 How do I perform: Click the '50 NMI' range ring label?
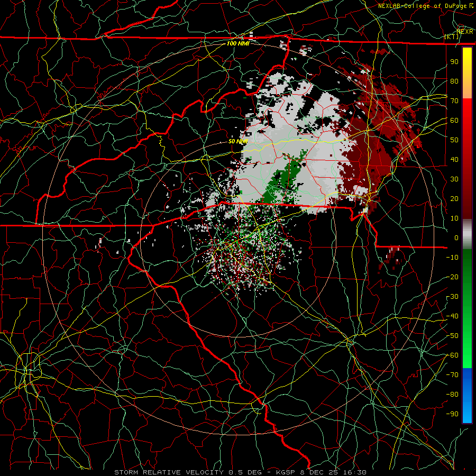(238, 141)
